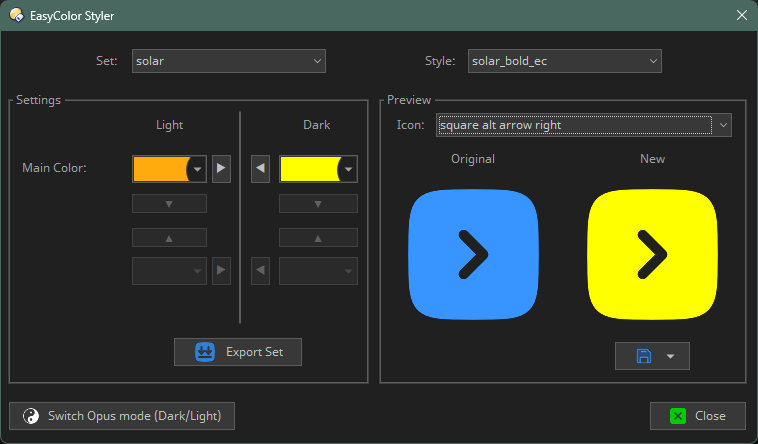Screen dimensions: 758x444
Task: Click the lower left-arrow copy button in Dark column
Action: [x=260, y=271]
